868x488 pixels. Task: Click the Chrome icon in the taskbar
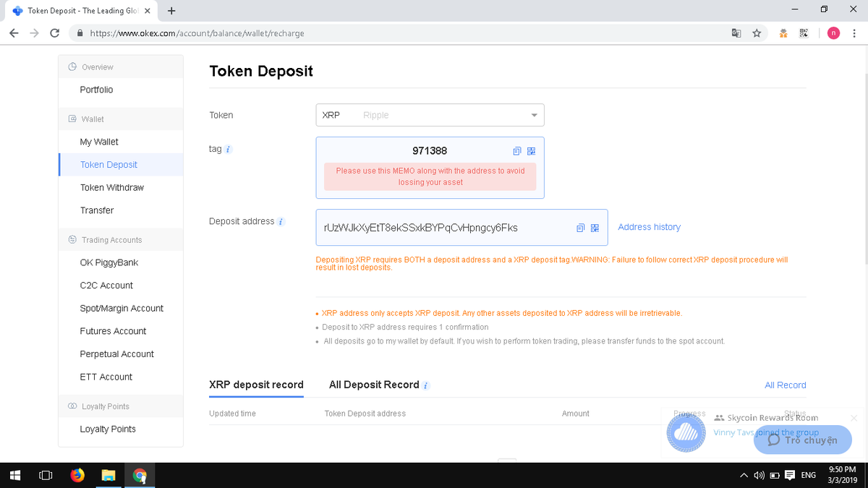coord(140,475)
